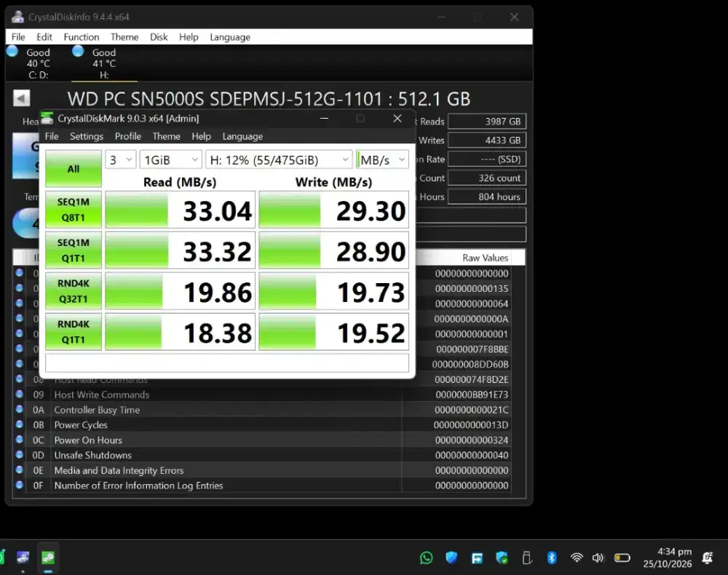Open Windows Security shield tray icon
This screenshot has width=728, height=575.
tap(451, 558)
